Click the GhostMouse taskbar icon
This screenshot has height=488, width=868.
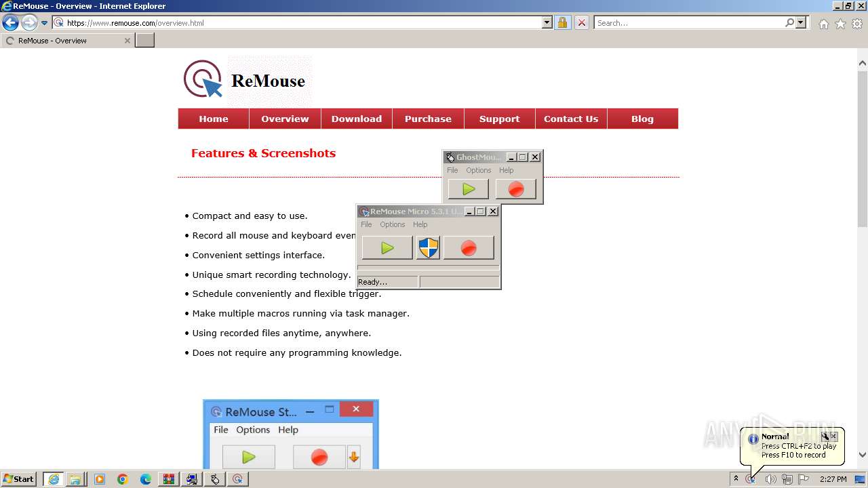coord(215,479)
